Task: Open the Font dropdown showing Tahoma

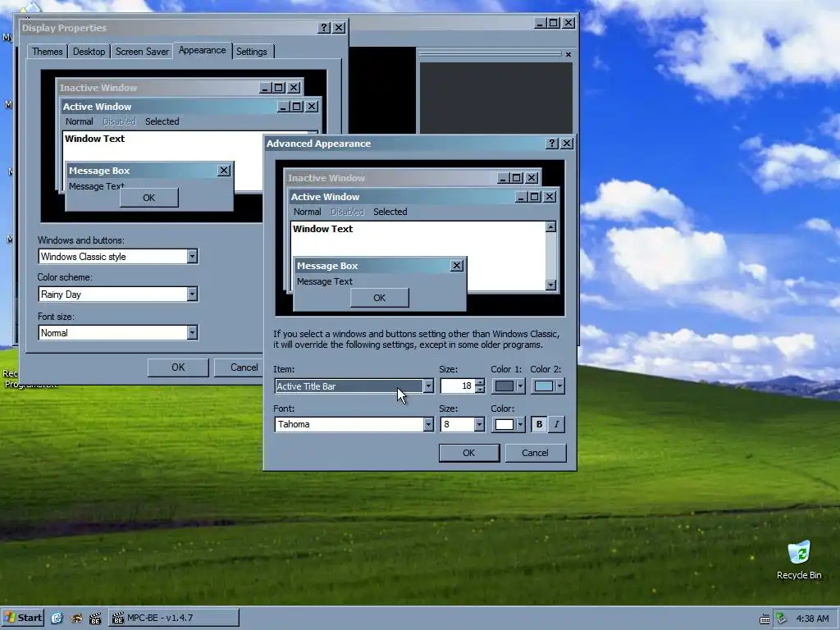Action: [x=428, y=424]
